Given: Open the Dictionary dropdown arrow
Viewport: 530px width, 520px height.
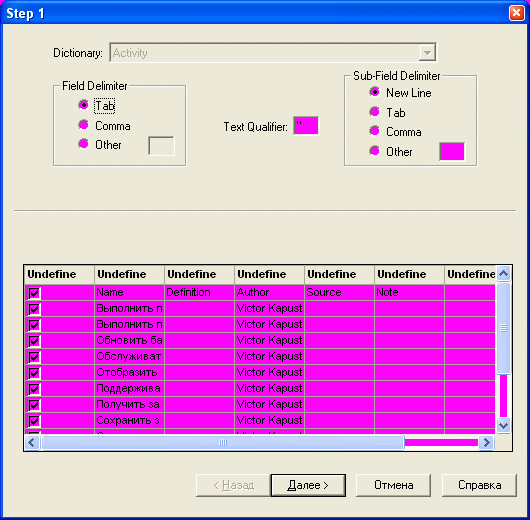Looking at the screenshot, I should [x=427, y=53].
